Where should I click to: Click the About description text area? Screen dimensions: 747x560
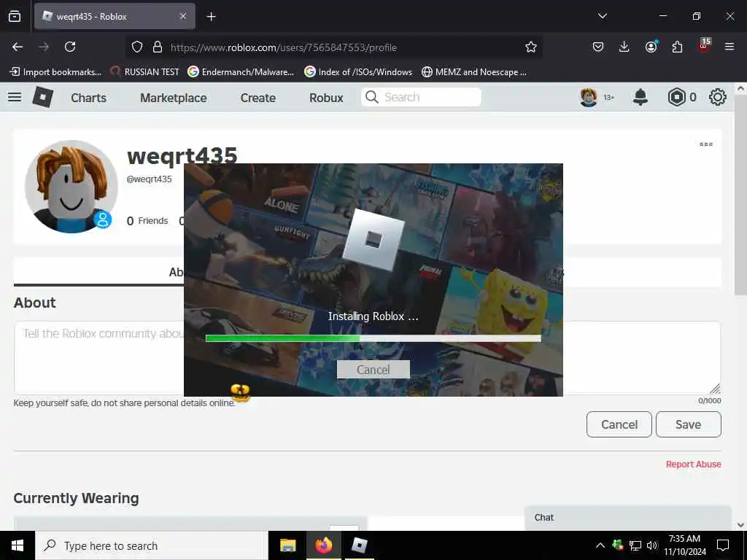click(367, 357)
